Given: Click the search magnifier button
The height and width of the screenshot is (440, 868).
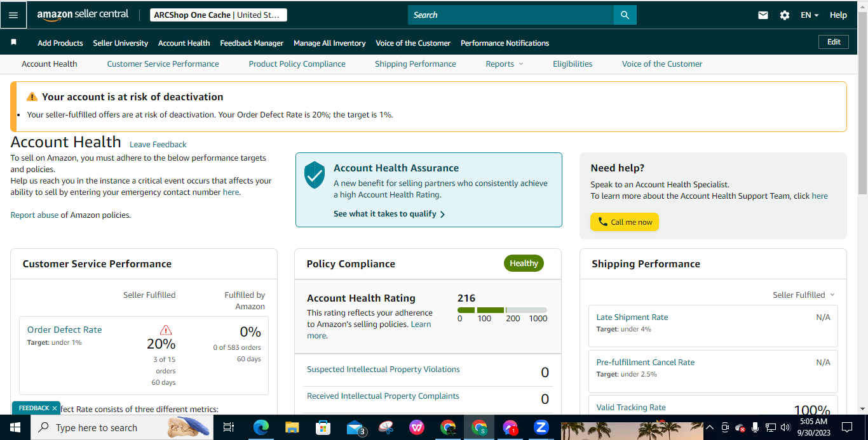Looking at the screenshot, I should [625, 15].
